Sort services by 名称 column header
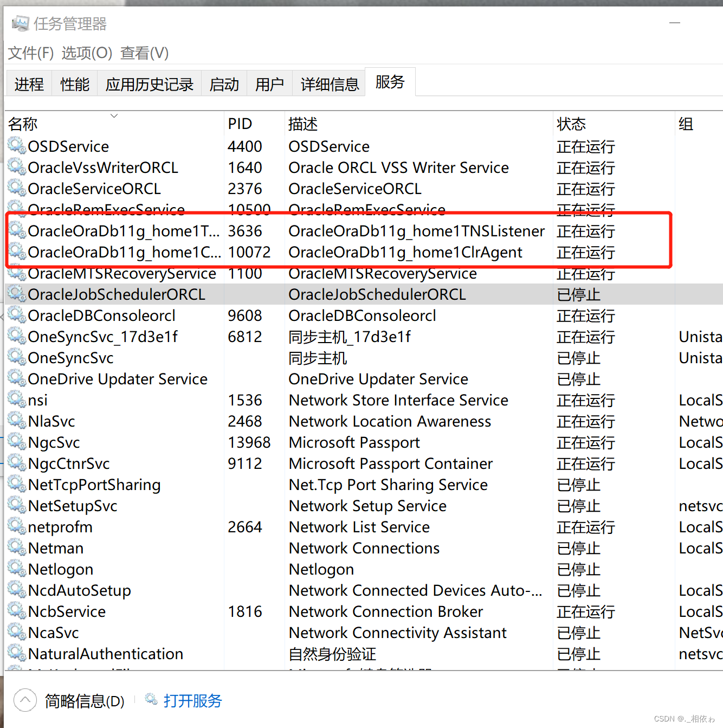This screenshot has height=728, width=723. (x=114, y=124)
